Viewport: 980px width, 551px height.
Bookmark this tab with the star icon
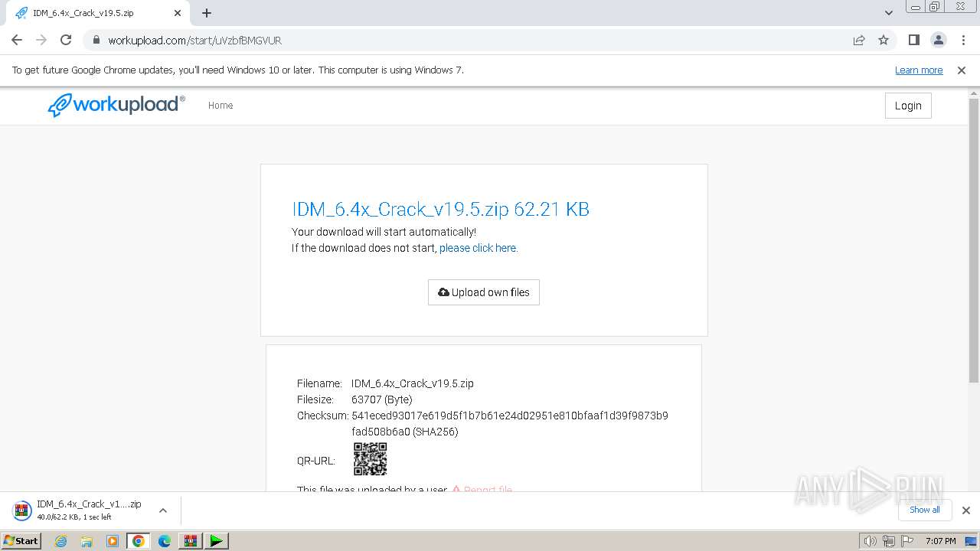click(884, 40)
